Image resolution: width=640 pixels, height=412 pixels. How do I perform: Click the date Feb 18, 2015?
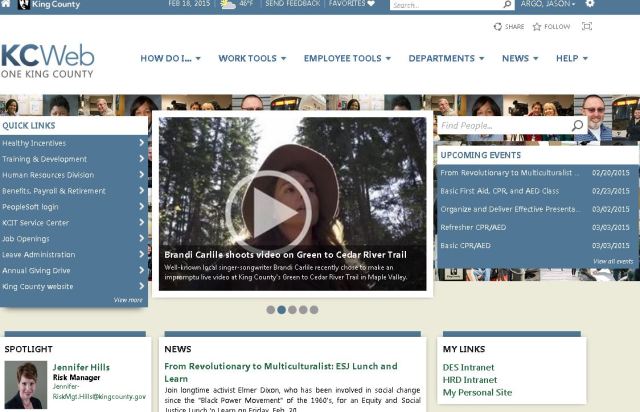[189, 4]
